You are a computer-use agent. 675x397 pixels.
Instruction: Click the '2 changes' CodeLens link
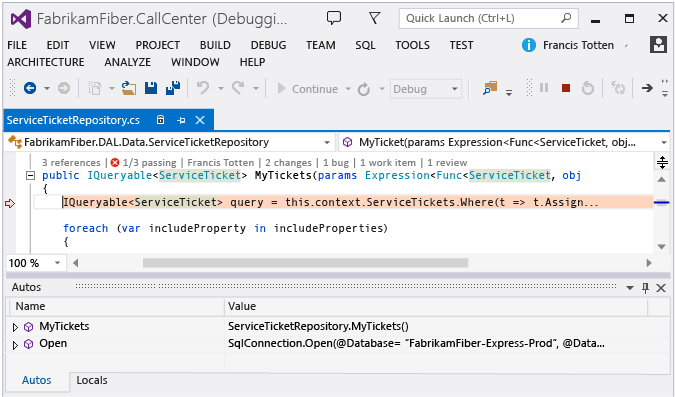(288, 163)
